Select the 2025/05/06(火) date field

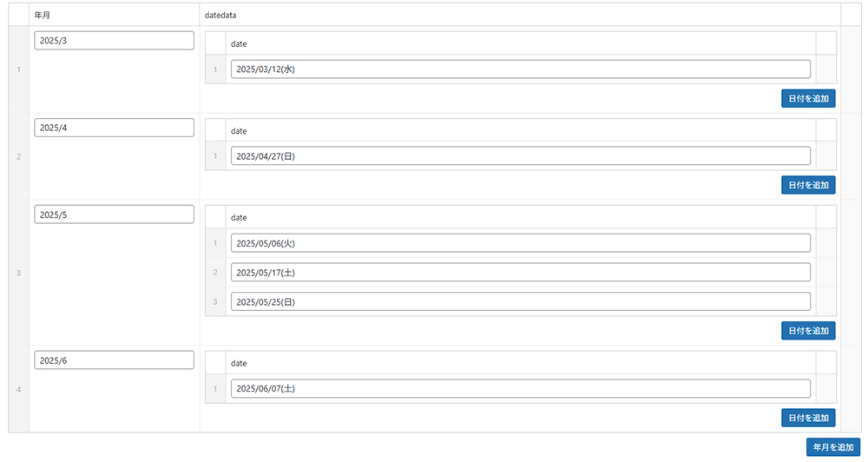pos(520,243)
